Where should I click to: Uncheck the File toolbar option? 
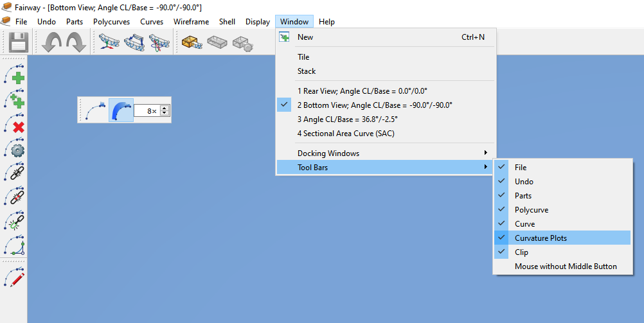pos(562,168)
